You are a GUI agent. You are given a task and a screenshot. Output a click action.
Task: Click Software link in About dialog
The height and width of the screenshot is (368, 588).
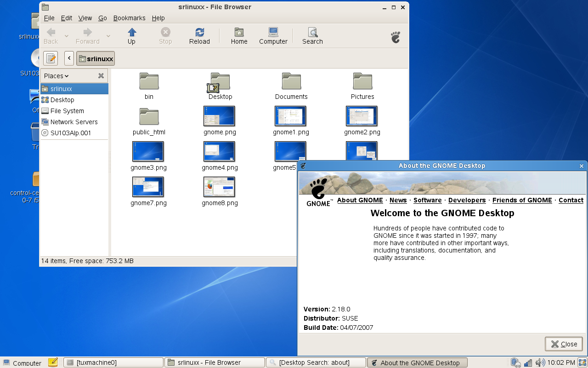click(428, 200)
